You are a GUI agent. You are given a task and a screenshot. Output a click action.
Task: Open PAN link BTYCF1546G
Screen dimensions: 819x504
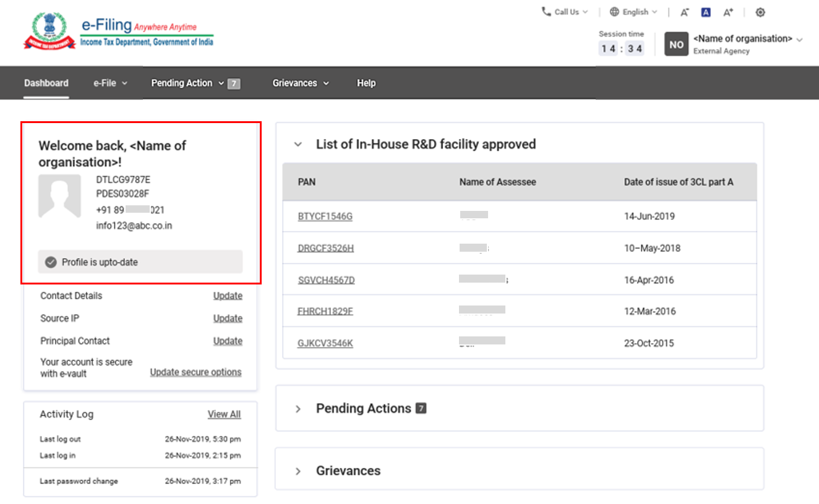tap(325, 216)
